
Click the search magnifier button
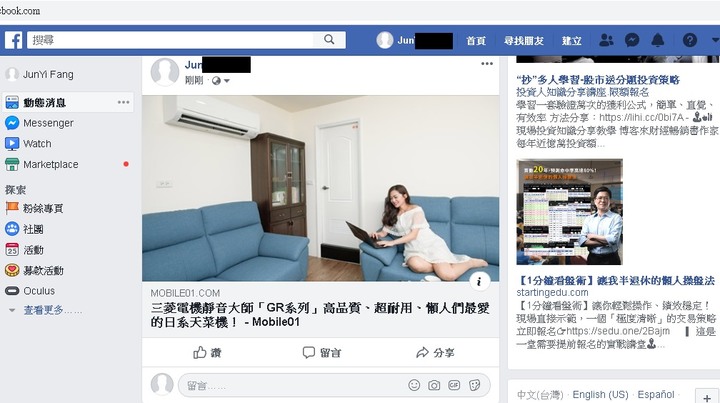[x=329, y=40]
